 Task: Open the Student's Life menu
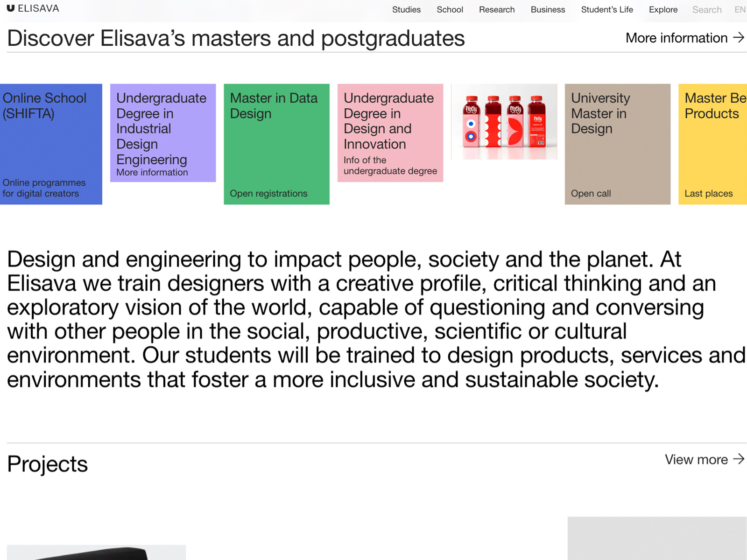pyautogui.click(x=606, y=9)
